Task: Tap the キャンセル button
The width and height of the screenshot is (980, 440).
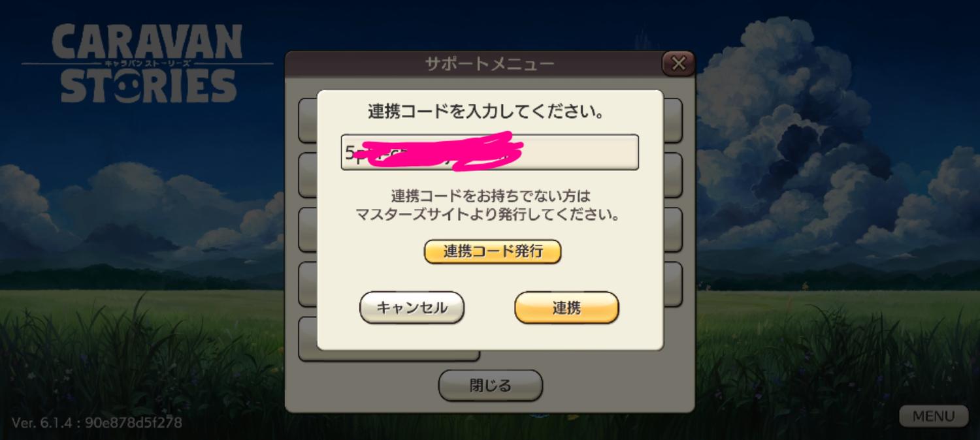Action: (412, 307)
